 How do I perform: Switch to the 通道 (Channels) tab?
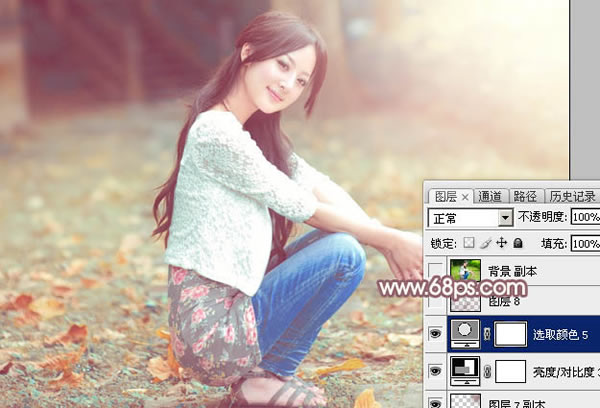click(x=490, y=196)
